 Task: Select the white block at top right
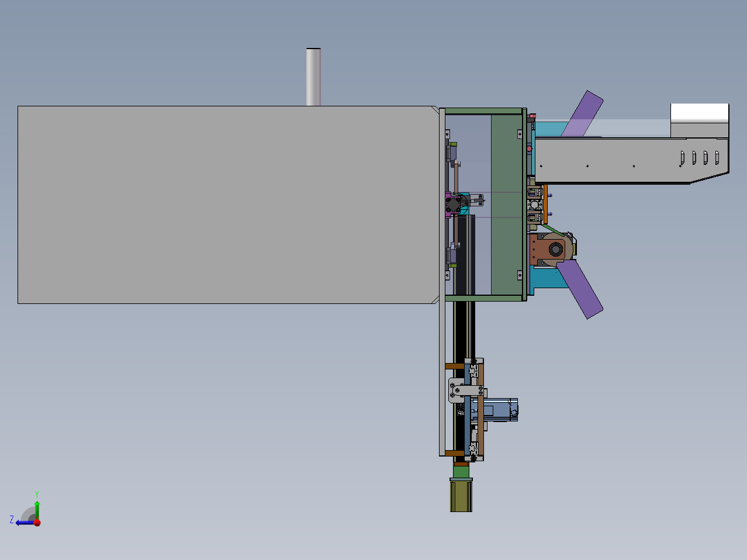tap(700, 113)
